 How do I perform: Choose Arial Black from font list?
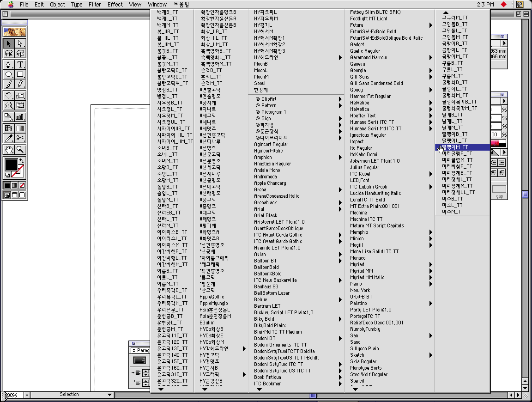click(x=266, y=215)
